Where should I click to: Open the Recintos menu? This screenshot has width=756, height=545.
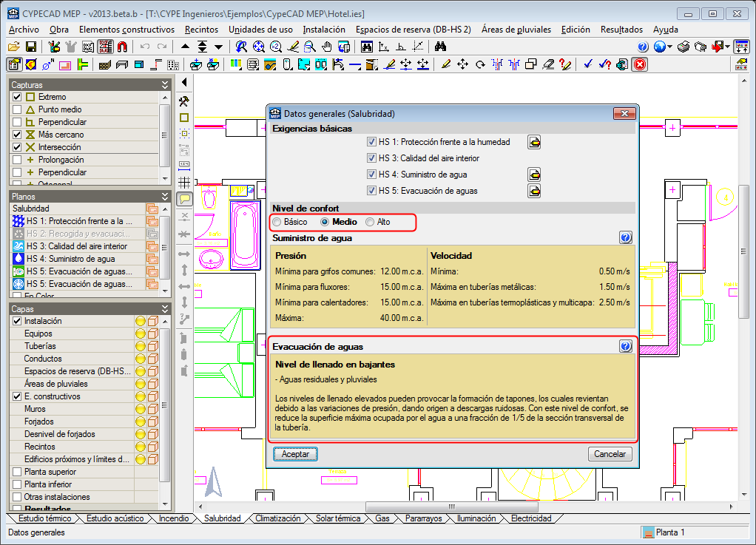point(202,30)
